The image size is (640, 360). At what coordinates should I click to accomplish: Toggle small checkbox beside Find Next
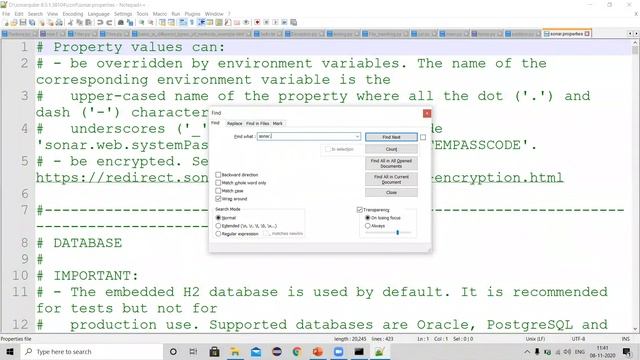423,138
